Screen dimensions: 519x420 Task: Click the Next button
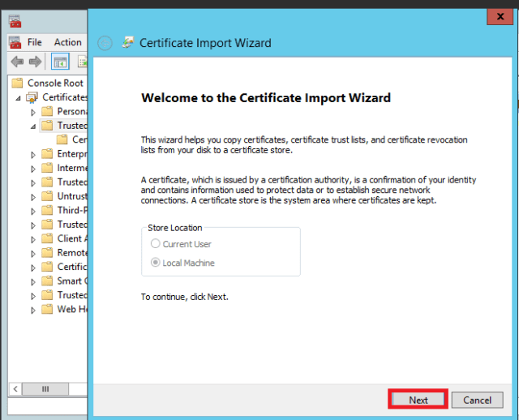(418, 400)
